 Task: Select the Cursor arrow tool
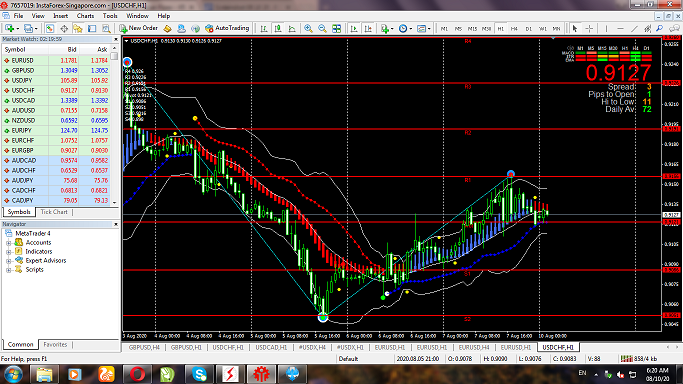click(575, 28)
